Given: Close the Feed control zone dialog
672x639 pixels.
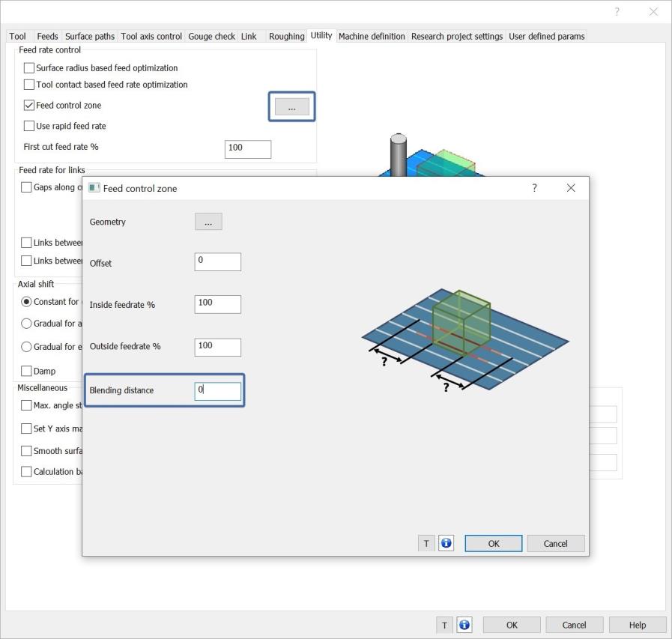Looking at the screenshot, I should tap(571, 188).
